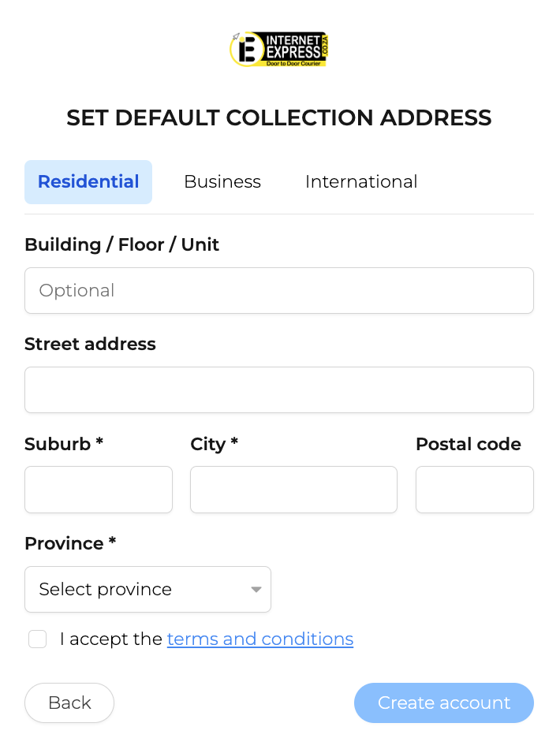Click the Internet Express logo
Viewport: 560px width, 738px height.
pyautogui.click(x=279, y=50)
